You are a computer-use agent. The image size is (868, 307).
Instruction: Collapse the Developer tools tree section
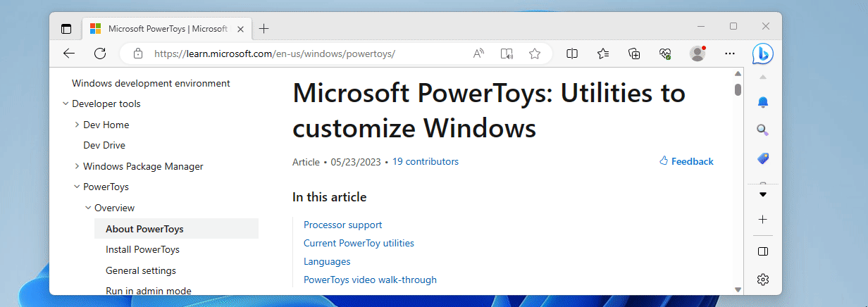[66, 104]
